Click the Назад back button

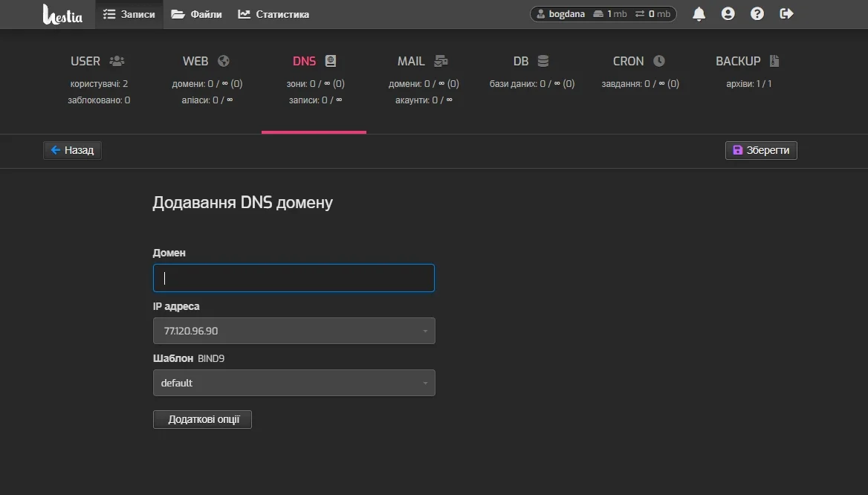(x=73, y=150)
